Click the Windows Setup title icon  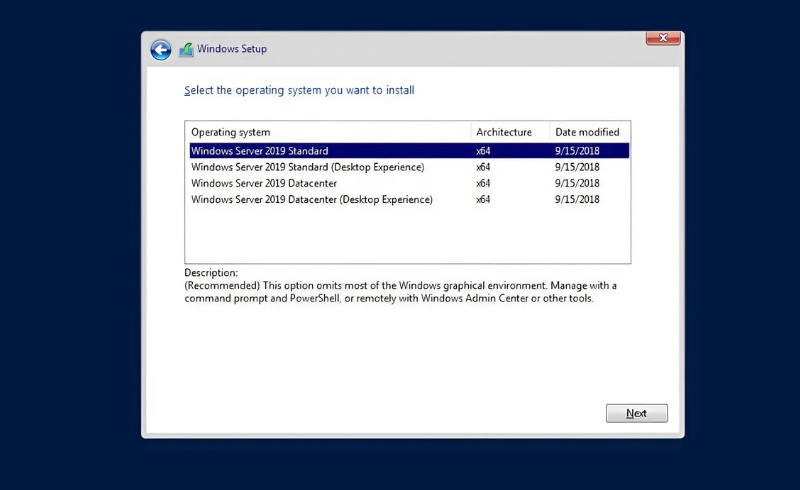(x=186, y=50)
